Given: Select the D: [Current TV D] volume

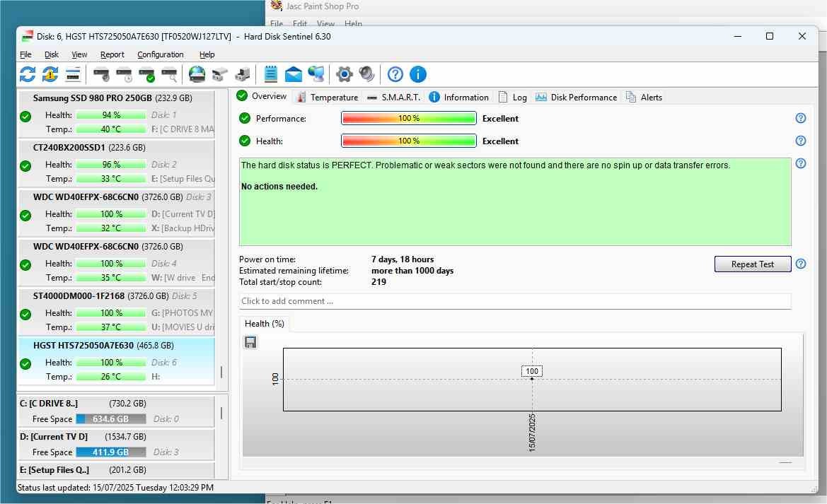Looking at the screenshot, I should tap(117, 445).
